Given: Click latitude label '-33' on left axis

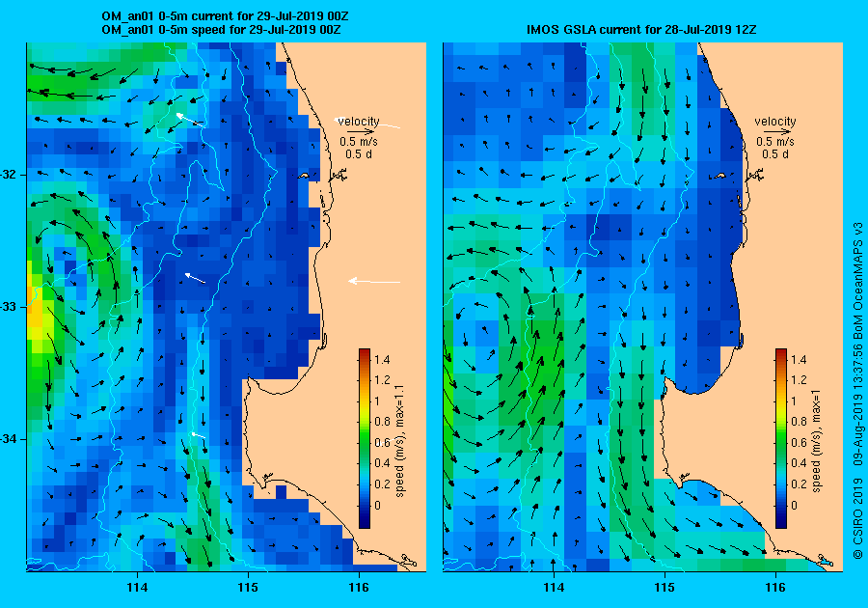Looking at the screenshot, I should point(9,307).
